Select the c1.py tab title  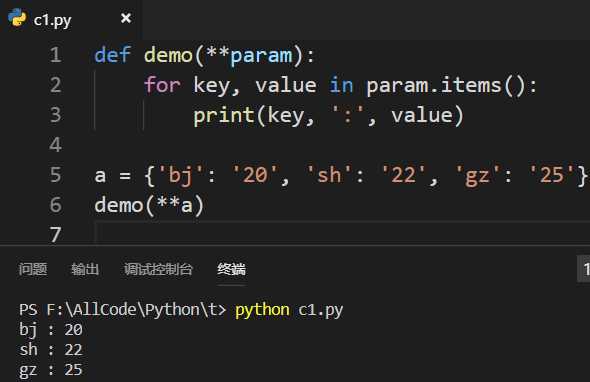(x=52, y=20)
